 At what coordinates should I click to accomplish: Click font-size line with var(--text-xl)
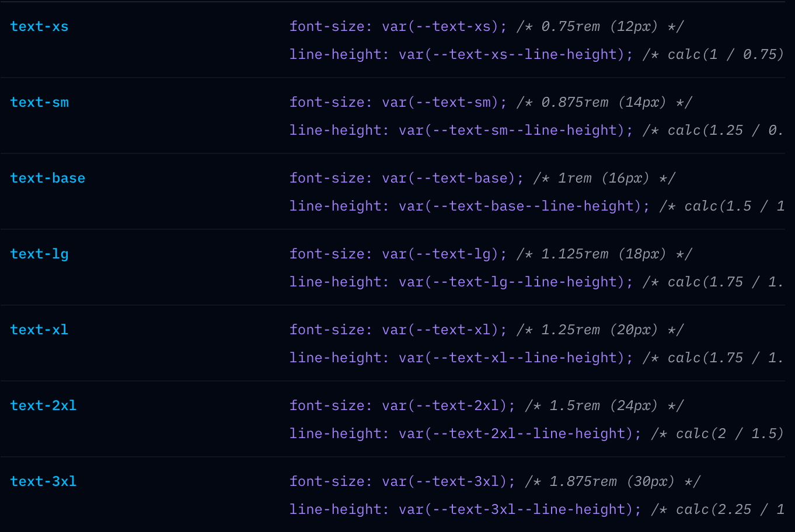tap(486, 330)
